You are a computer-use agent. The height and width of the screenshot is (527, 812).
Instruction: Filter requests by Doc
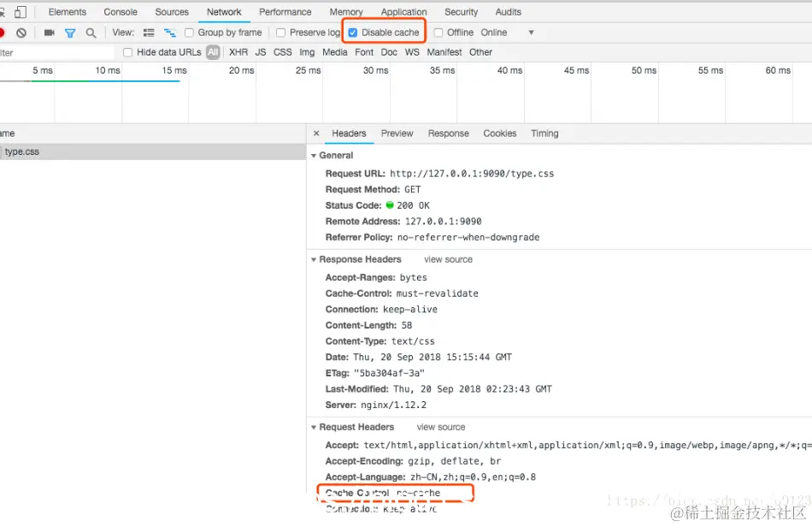click(389, 52)
